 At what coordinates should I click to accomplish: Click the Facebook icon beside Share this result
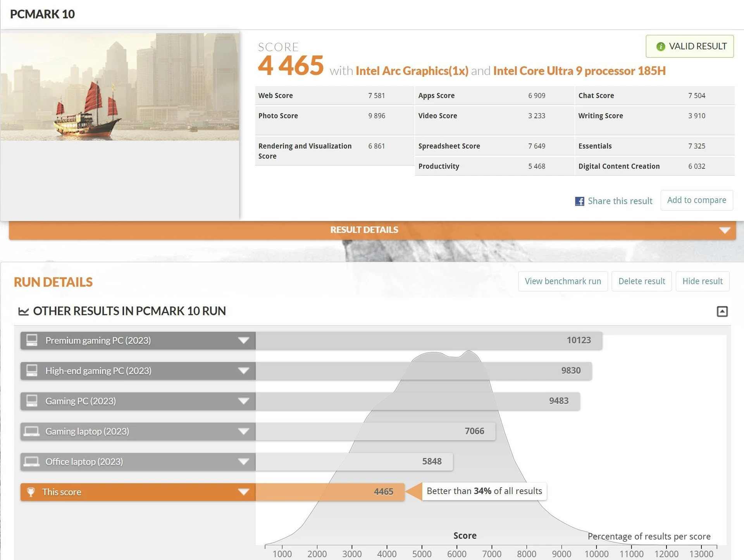point(579,201)
